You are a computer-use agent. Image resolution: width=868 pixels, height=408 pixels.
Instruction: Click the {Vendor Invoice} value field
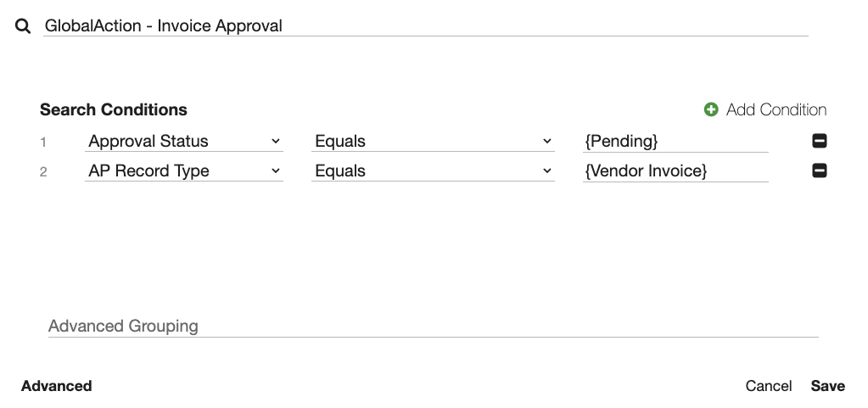675,170
